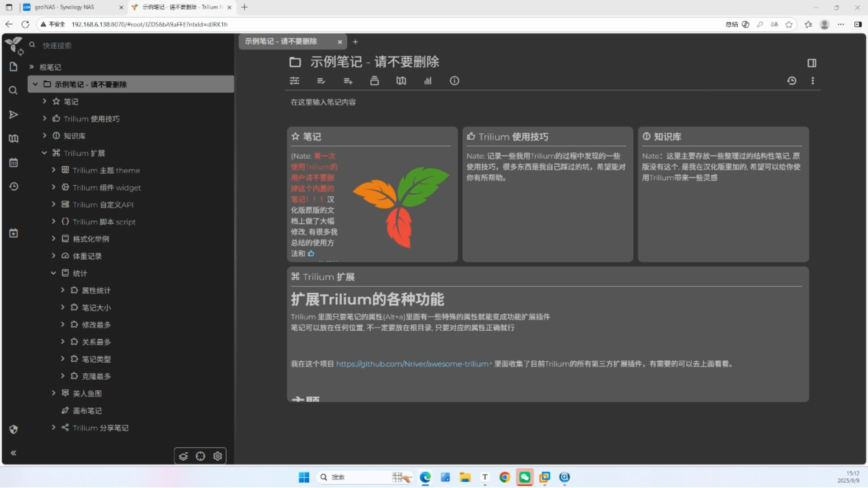868x488 pixels.
Task: Open quick search in the left launcher bar
Action: pos(13,90)
